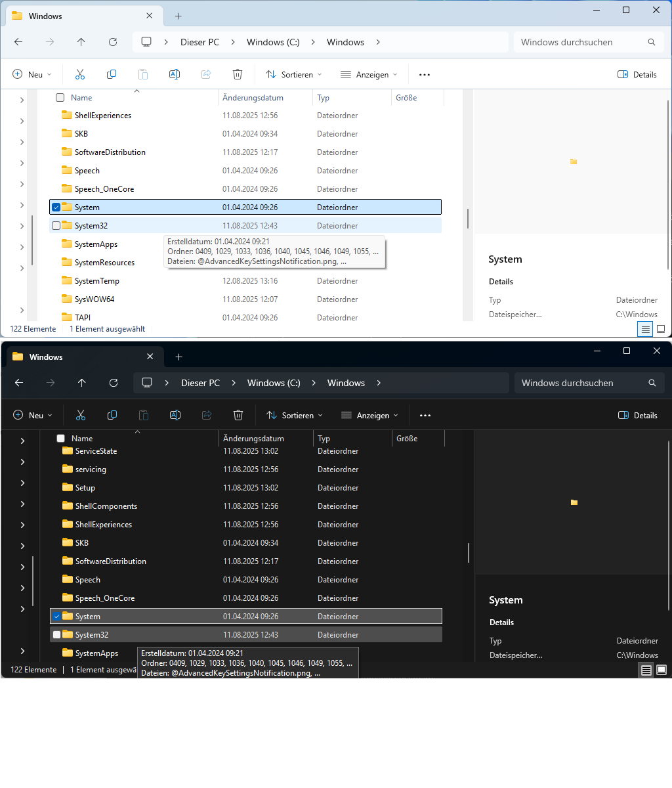This screenshot has height=788, width=672.
Task: Toggle the select-all checkbox in the dark window header
Action: point(60,439)
